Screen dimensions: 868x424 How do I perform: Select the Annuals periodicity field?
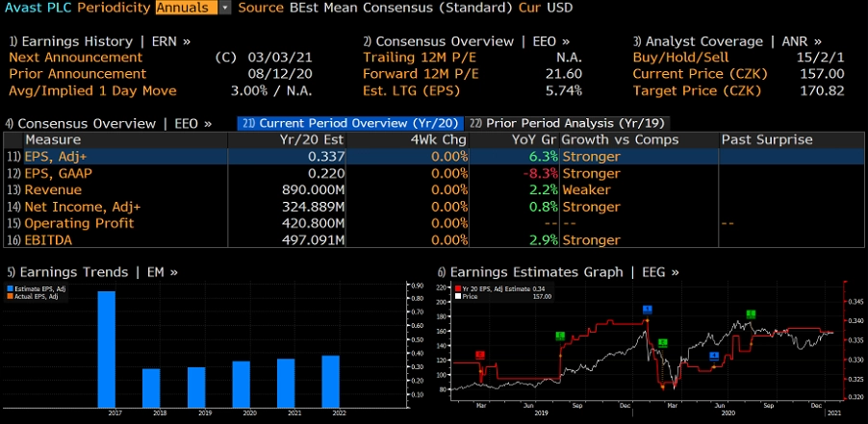[187, 8]
